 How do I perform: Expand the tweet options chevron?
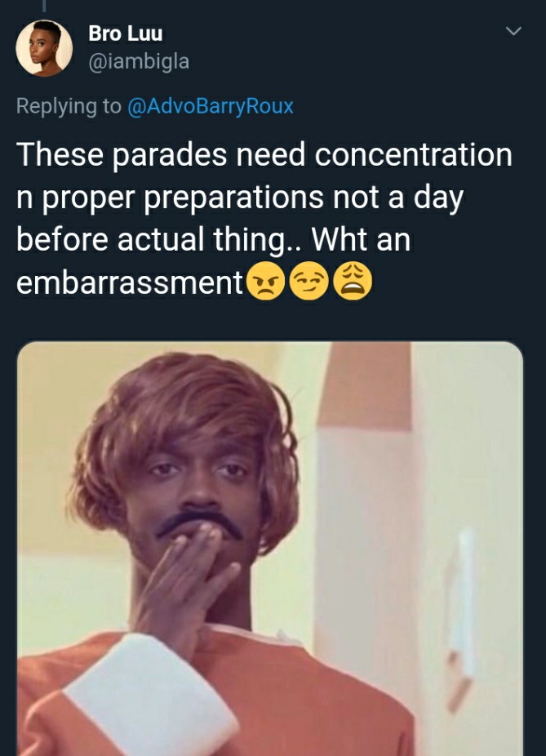point(513,31)
